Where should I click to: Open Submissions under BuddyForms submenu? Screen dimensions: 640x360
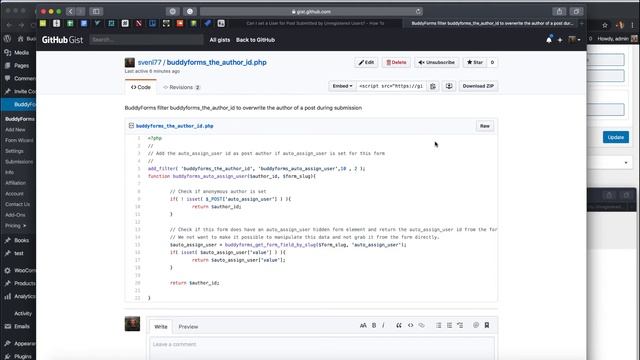tap(19, 162)
